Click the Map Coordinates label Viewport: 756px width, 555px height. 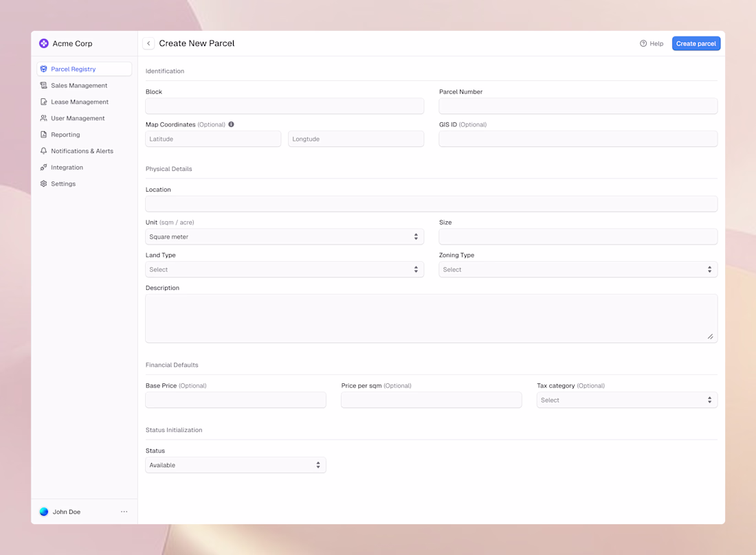(x=170, y=124)
